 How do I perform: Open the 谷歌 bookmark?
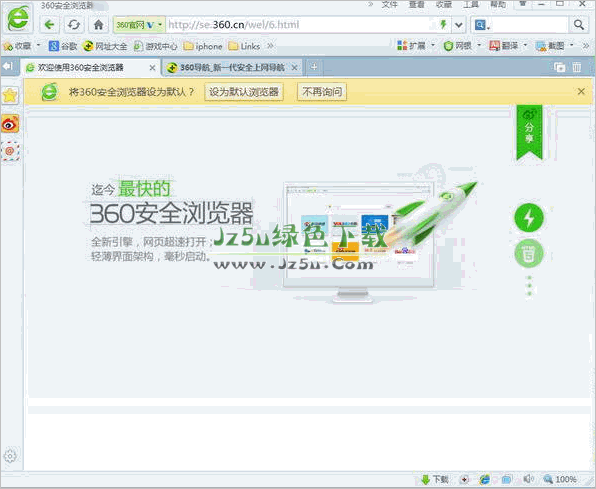[63, 46]
